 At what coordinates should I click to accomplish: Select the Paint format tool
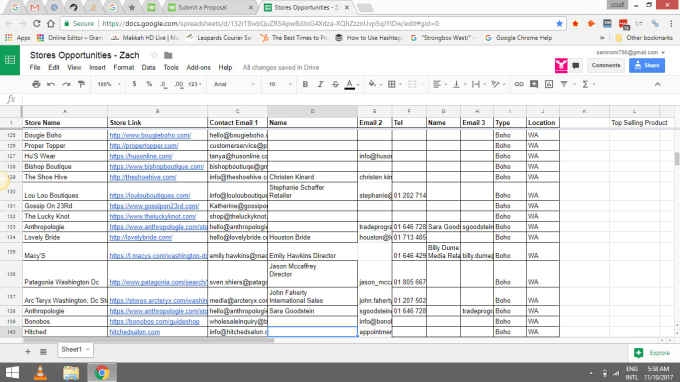[81, 84]
